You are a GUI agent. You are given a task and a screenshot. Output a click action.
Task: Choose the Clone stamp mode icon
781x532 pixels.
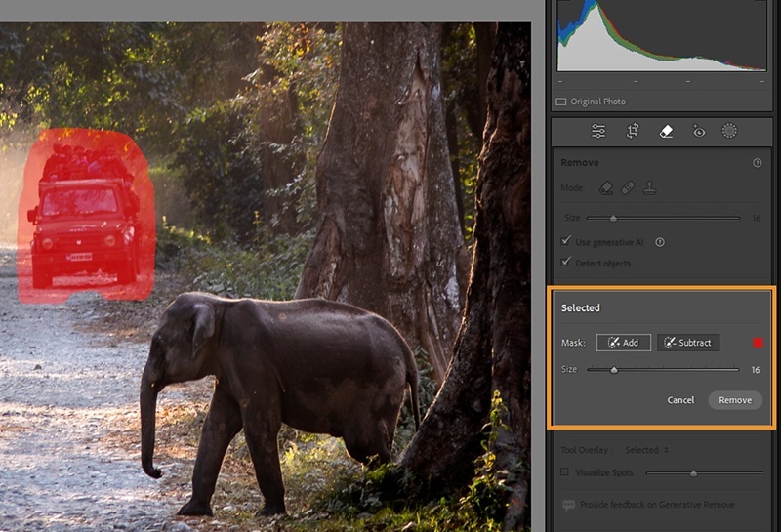[x=649, y=187]
